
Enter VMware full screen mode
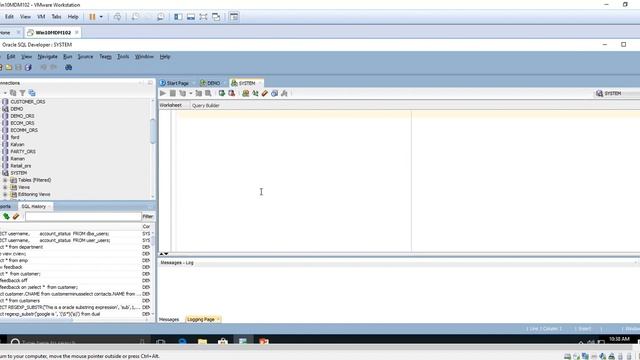(203, 17)
